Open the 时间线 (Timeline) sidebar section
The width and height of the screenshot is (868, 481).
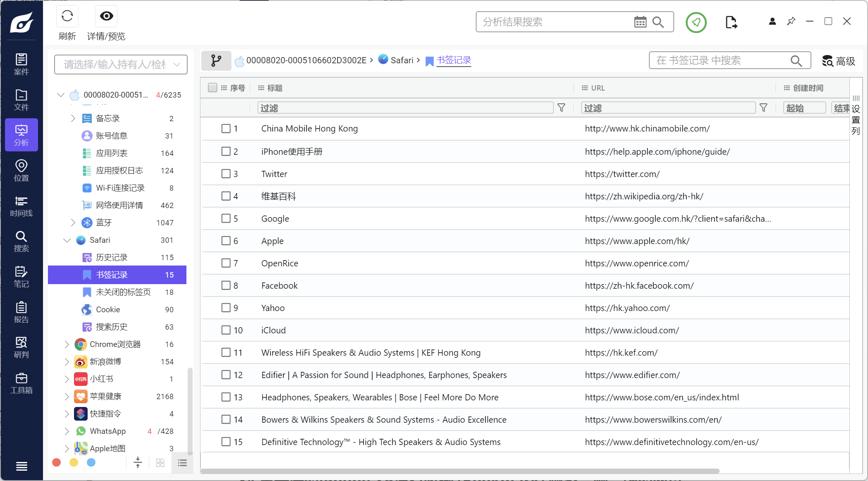[21, 206]
